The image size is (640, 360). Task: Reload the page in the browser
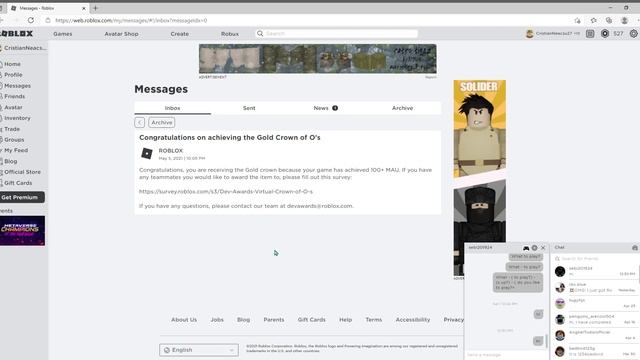tap(31, 20)
